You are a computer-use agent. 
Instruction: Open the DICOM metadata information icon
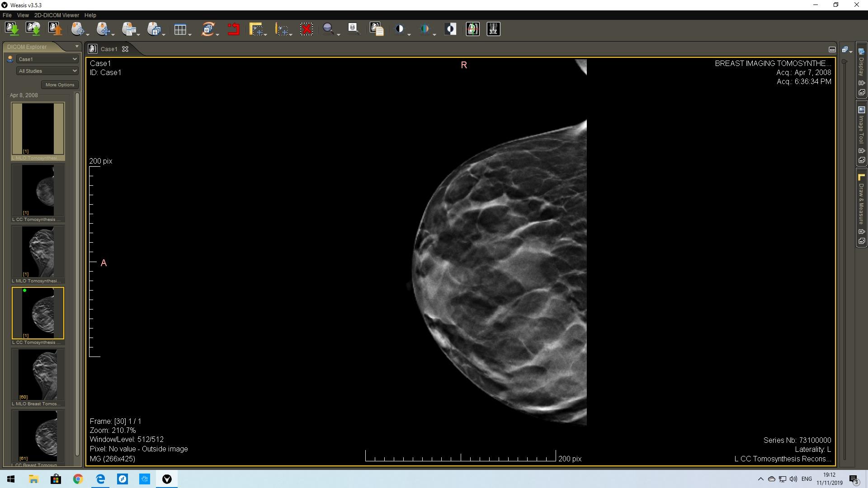pos(377,29)
